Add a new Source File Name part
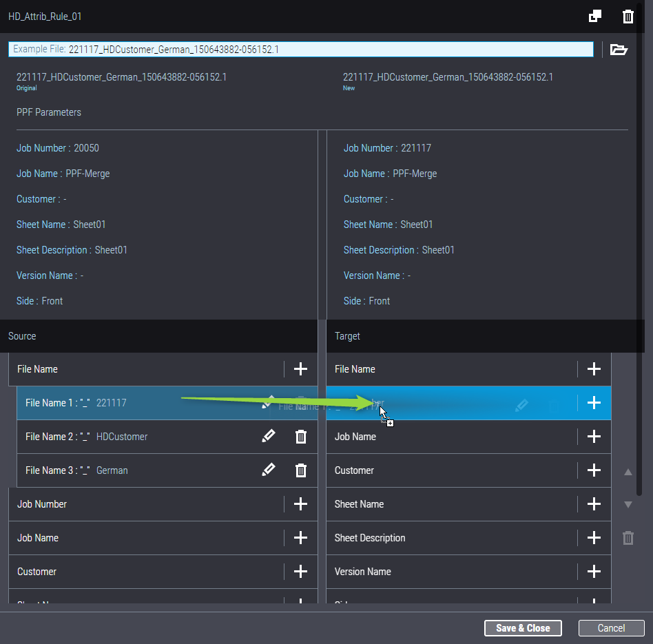Viewport: 653px width, 644px height. click(300, 369)
